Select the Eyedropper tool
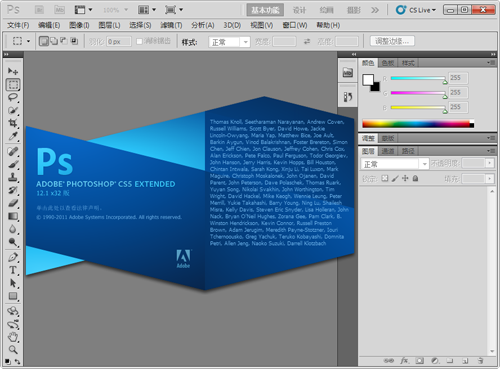This screenshot has height=369, width=500. (13, 136)
